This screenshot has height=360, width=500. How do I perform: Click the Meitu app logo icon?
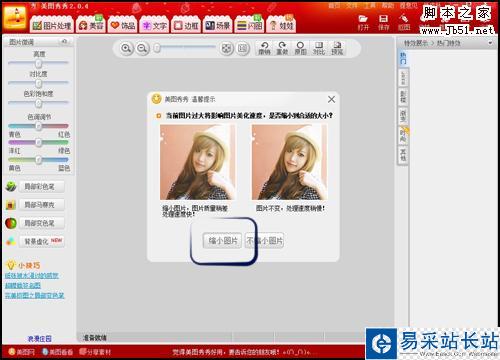point(15,17)
